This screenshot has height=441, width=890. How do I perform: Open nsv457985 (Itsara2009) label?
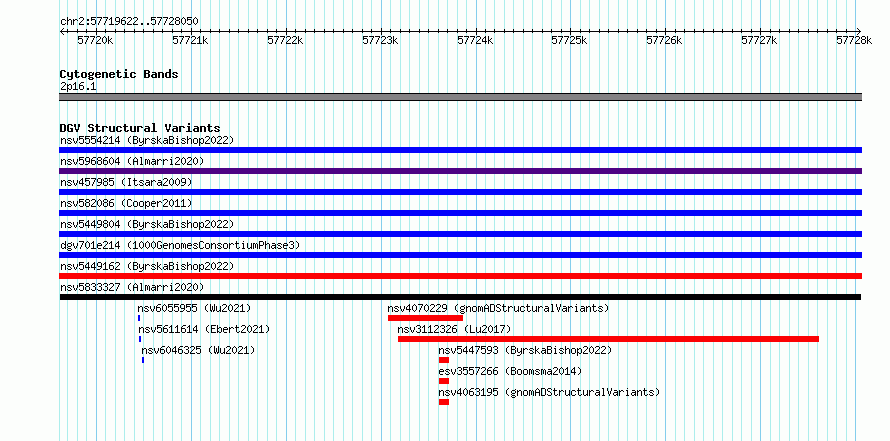(x=126, y=182)
